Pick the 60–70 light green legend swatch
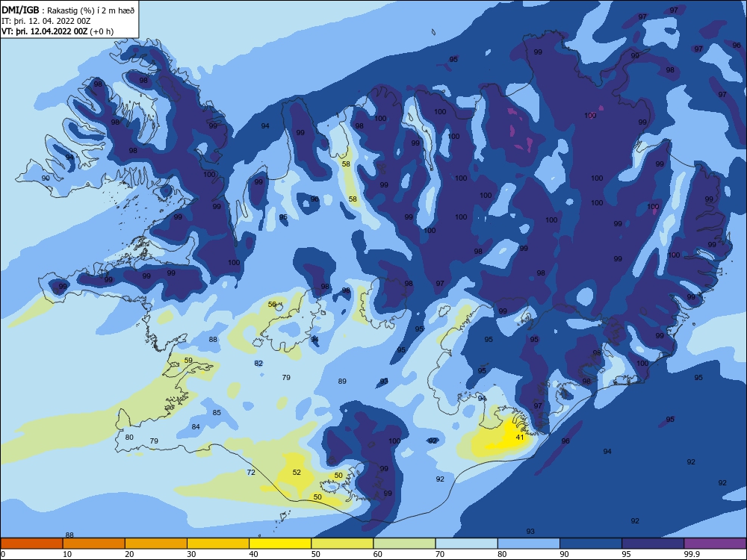This screenshot has width=747, height=560. (x=404, y=544)
